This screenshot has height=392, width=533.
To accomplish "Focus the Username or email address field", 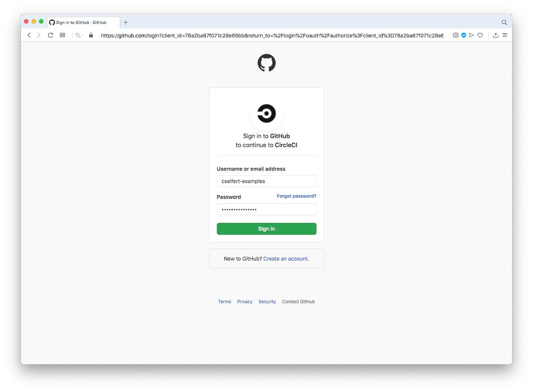I will tap(266, 181).
